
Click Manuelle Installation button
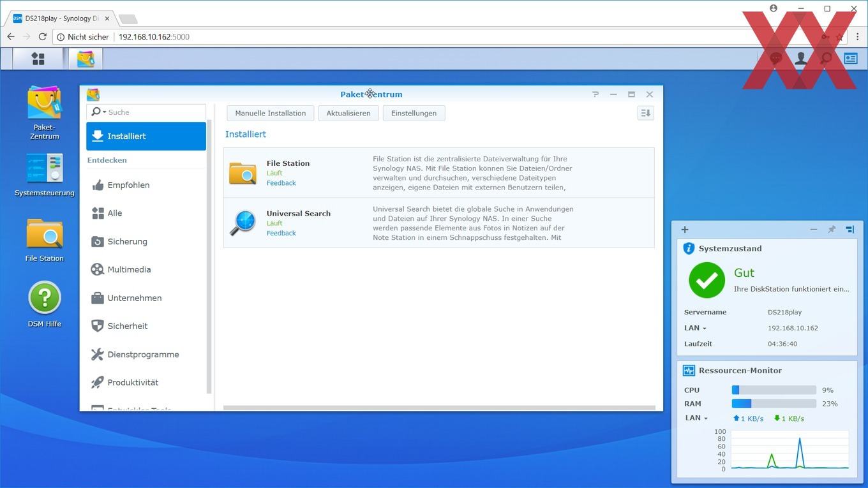pos(271,113)
